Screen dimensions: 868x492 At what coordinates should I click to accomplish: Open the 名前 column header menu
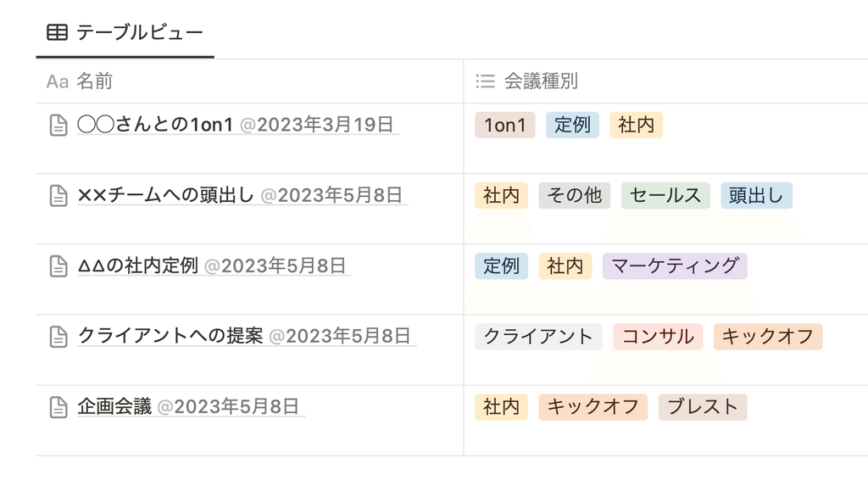(x=250, y=81)
